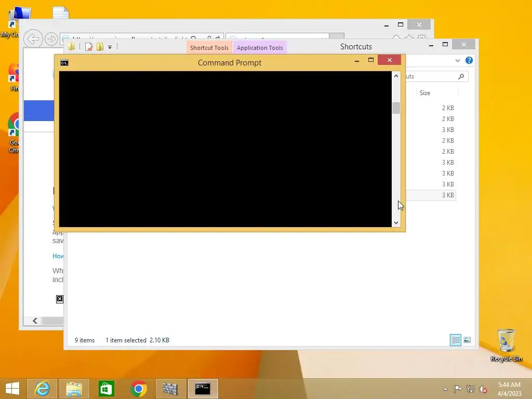The image size is (532, 399).
Task: Expand the Explorer ribbon with the chevron
Action: [457, 60]
